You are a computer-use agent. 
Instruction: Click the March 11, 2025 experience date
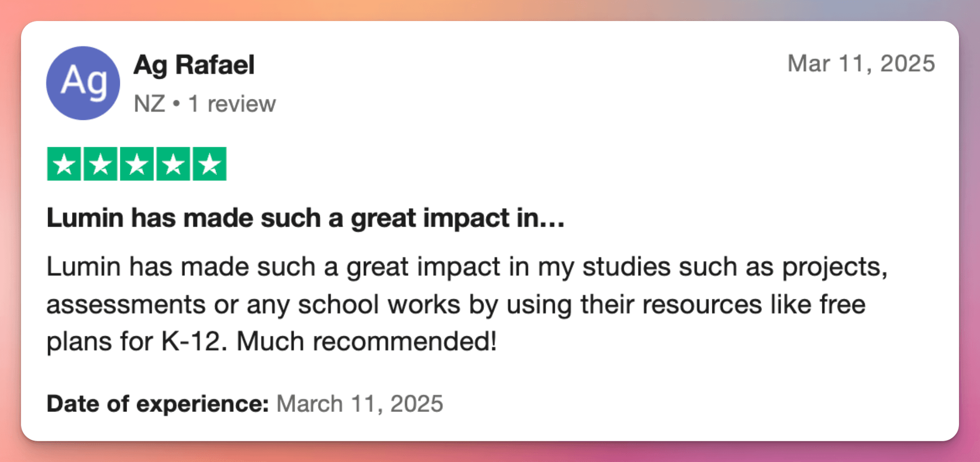(359, 404)
